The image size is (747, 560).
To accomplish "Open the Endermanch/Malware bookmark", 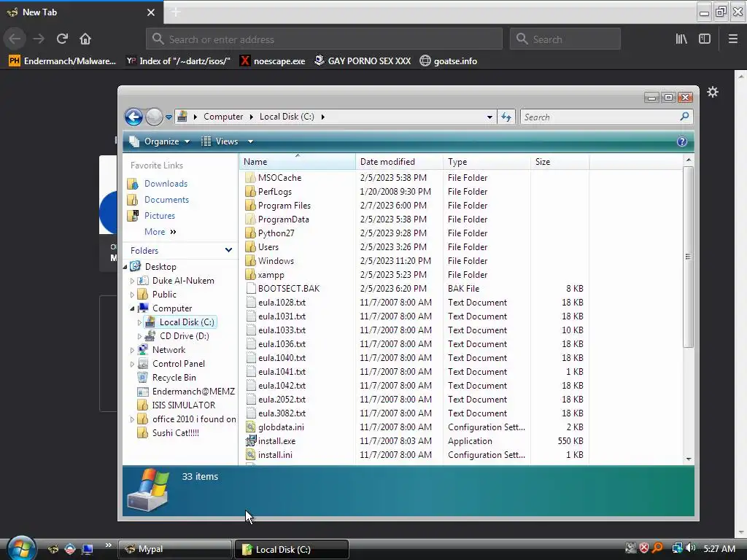I will [x=63, y=61].
